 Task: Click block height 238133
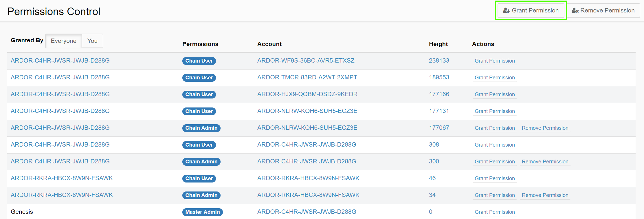point(439,61)
